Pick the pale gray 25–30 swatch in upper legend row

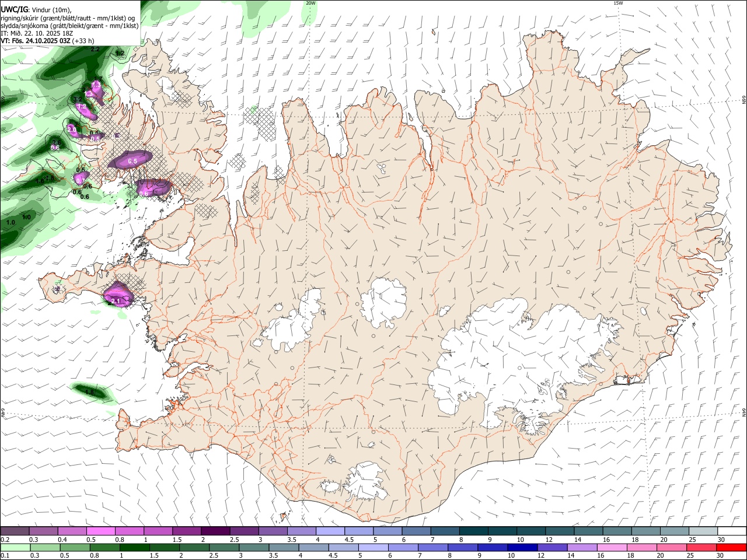704,531
